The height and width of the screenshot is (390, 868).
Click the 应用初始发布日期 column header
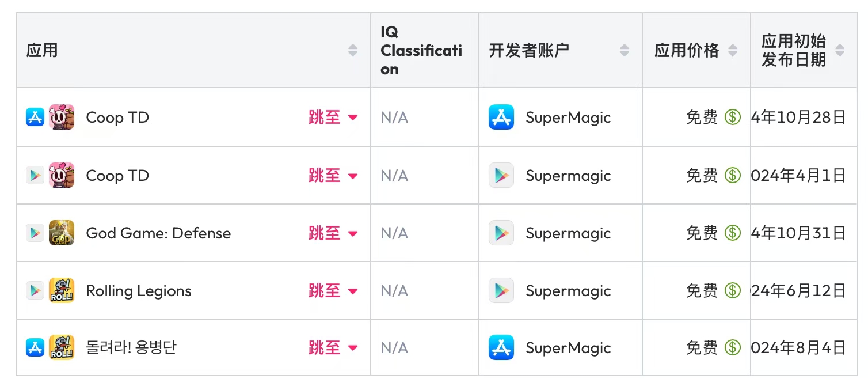794,50
